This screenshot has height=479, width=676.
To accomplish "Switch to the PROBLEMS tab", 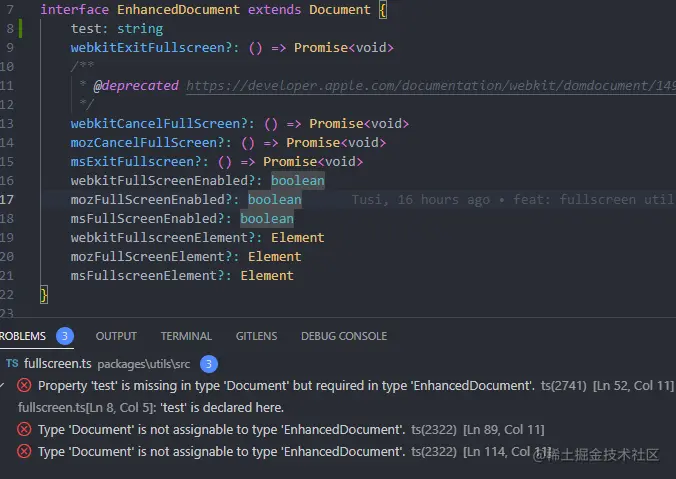I will [x=22, y=336].
